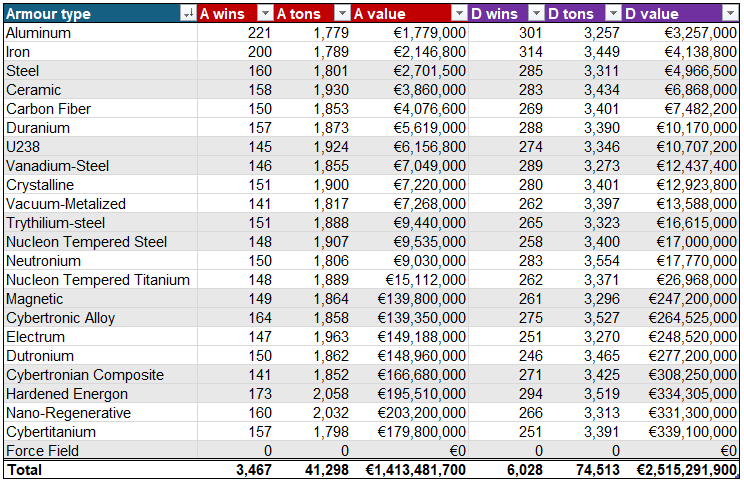Open the A wins filter dropdown
This screenshot has height=483, width=744.
pos(264,14)
